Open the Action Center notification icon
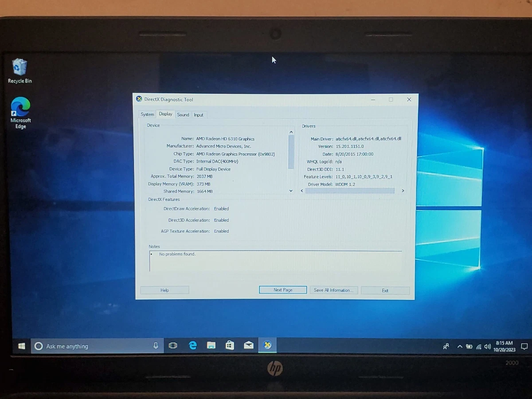 (x=524, y=346)
